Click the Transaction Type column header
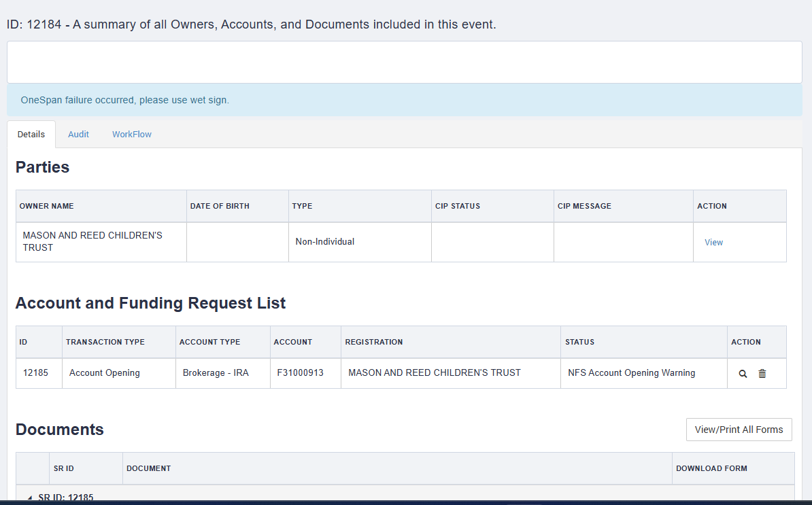This screenshot has height=505, width=812. (x=105, y=342)
